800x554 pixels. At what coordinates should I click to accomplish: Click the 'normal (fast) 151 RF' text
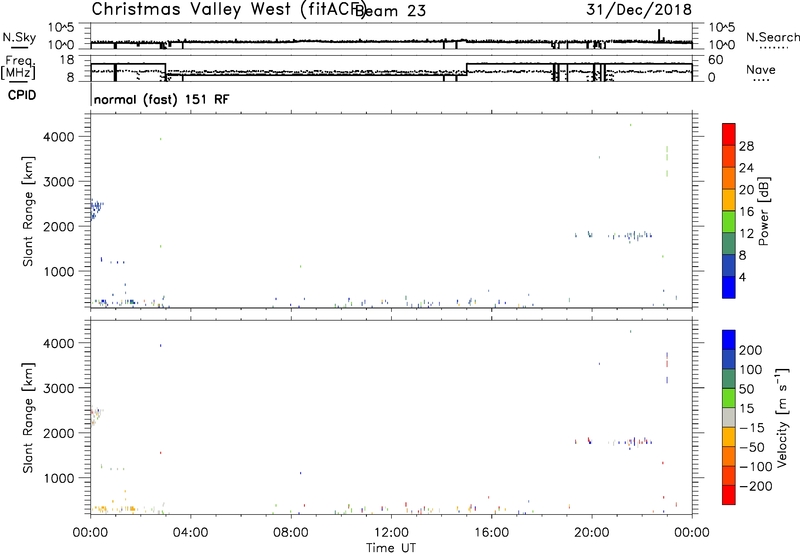162,99
